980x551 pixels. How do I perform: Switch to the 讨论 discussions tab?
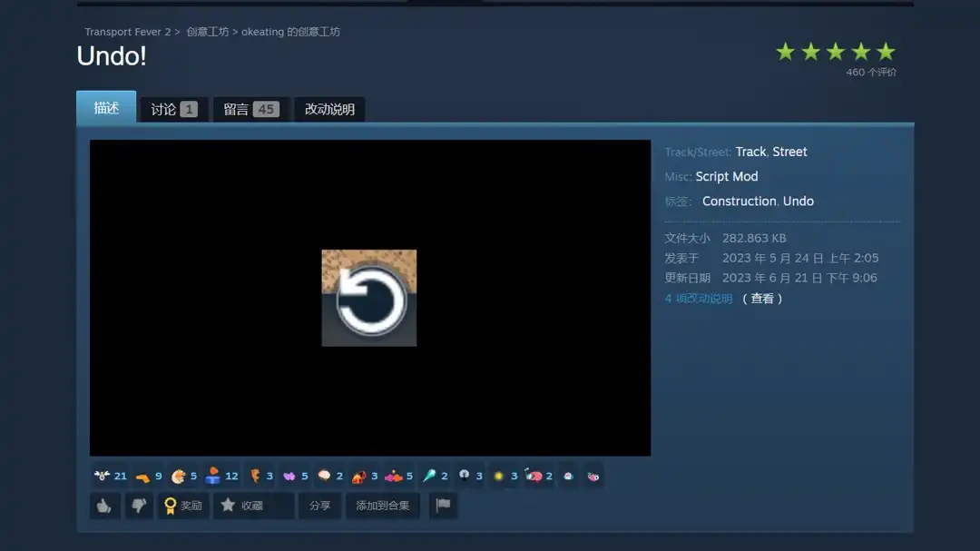point(173,109)
